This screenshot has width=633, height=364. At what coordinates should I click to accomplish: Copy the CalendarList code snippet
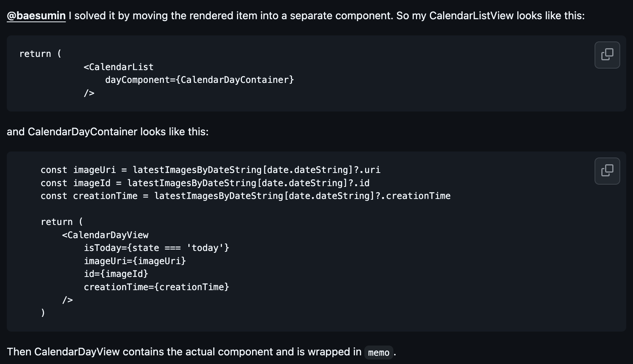(607, 55)
